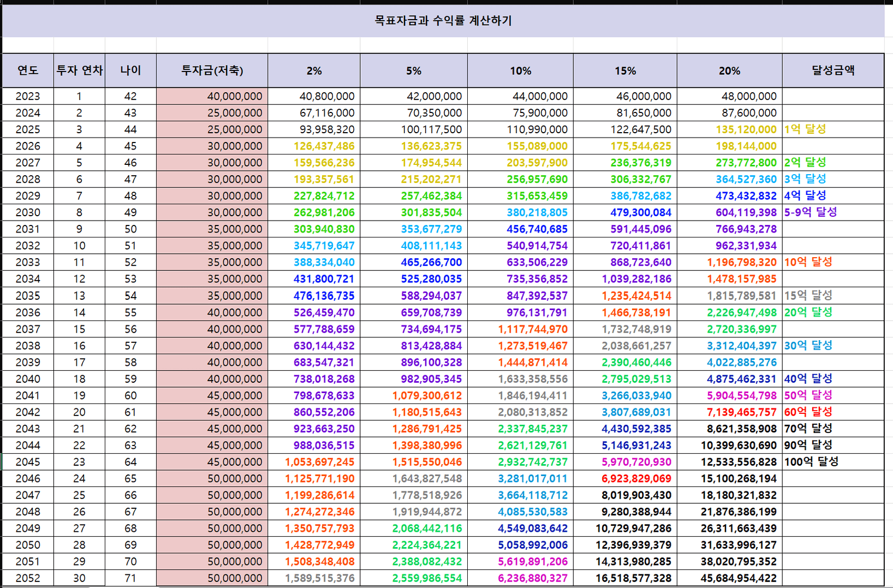
Task: Select the title cell 목표자금과 수익률 계산하기
Action: 443,21
